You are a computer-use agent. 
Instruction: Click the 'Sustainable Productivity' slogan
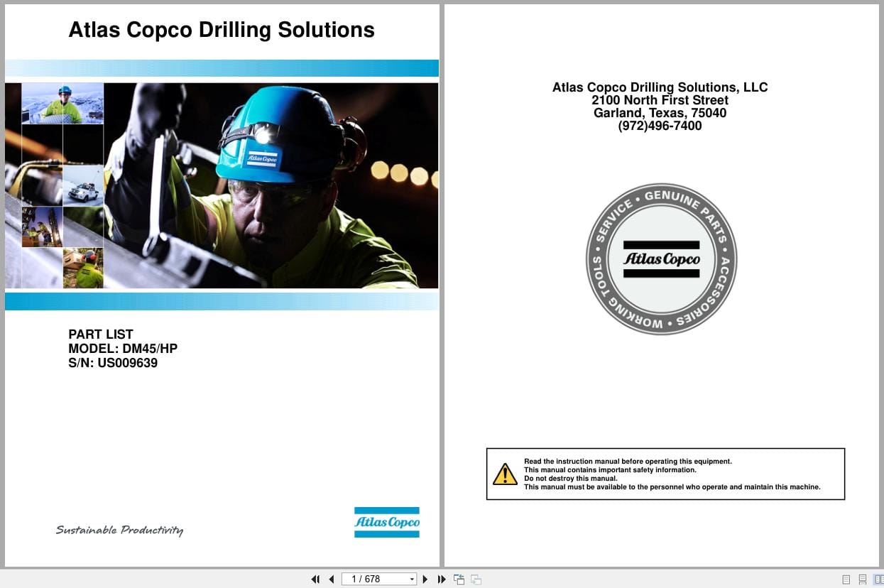(x=119, y=530)
